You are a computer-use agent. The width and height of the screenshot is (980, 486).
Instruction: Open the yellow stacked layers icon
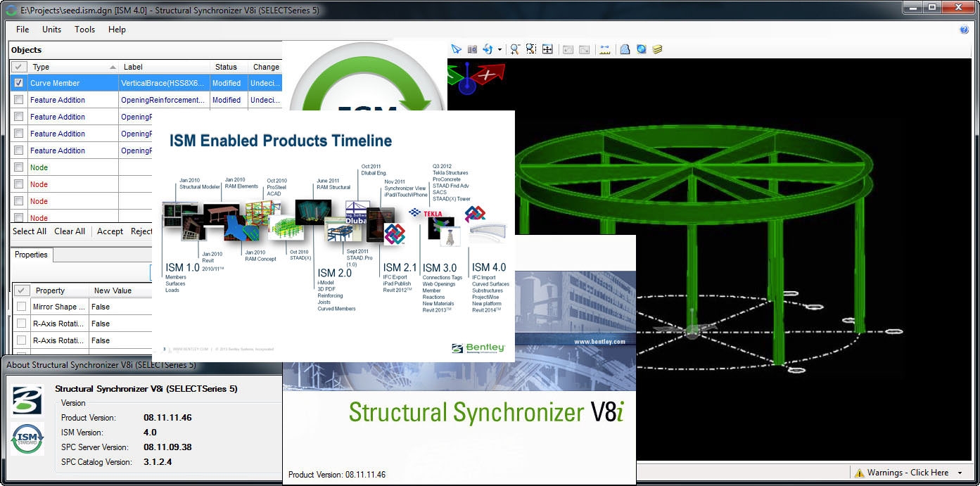tap(657, 49)
